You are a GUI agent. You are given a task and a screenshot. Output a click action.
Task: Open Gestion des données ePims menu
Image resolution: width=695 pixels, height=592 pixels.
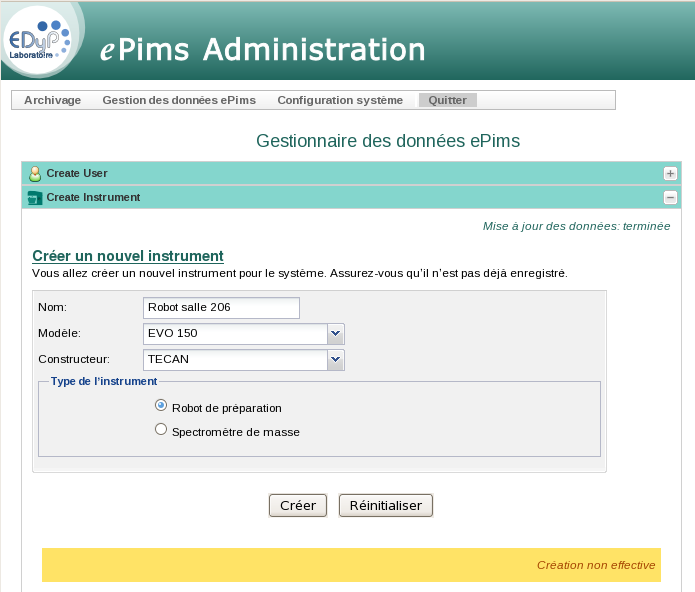point(179,100)
